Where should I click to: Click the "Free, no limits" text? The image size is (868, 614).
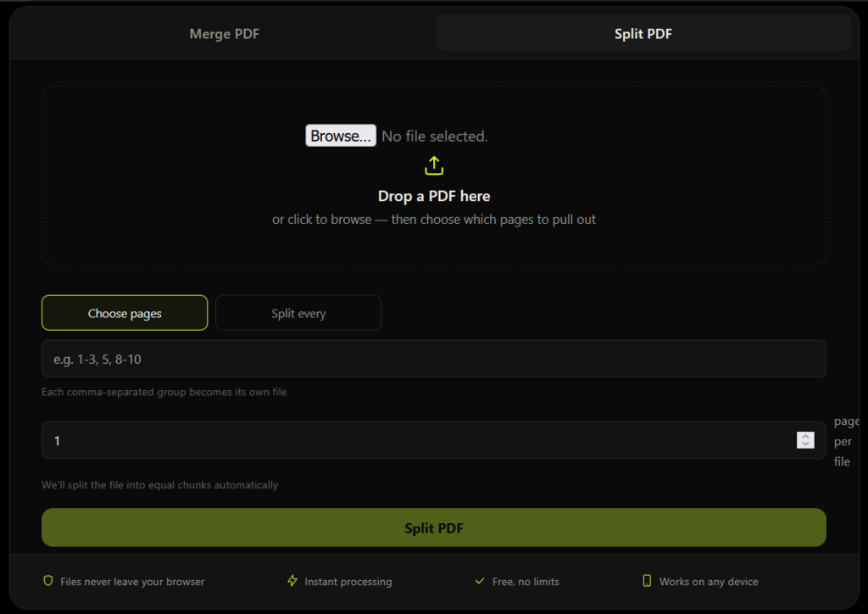(x=526, y=581)
